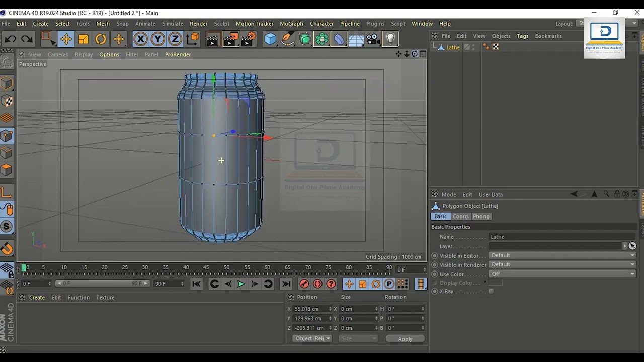Enable the X-Ray checkbox
This screenshot has width=644, height=362.
coord(491,291)
